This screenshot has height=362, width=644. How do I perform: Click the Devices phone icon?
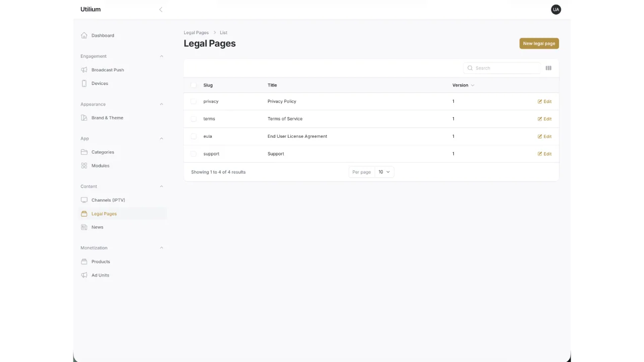pos(84,83)
